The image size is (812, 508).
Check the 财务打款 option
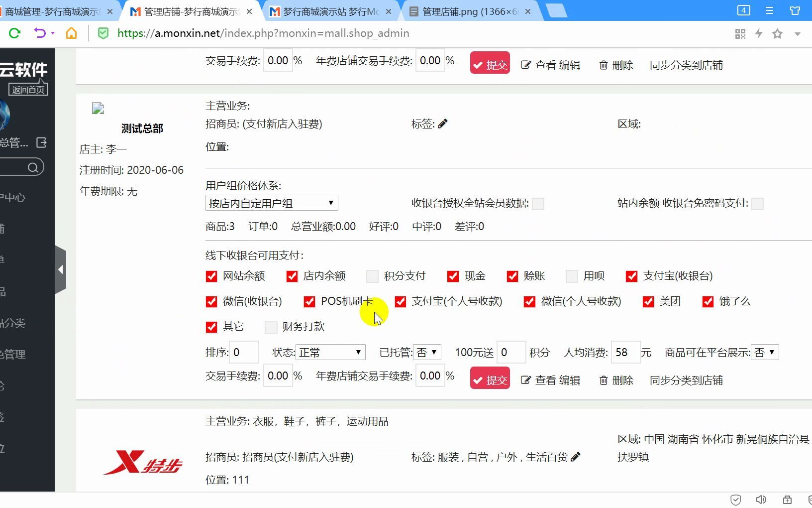click(x=271, y=327)
